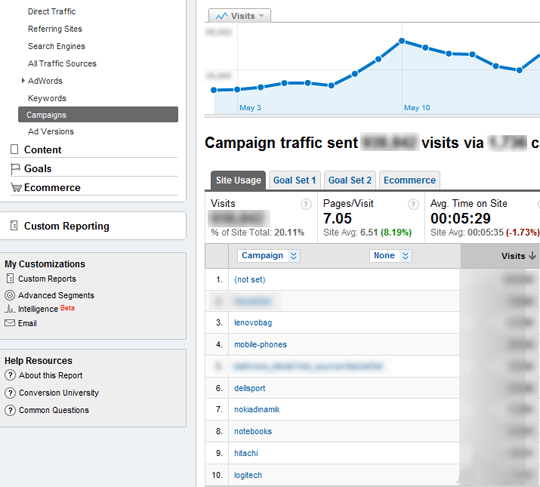This screenshot has width=540, height=487.
Task: Click the Visits sort arrow icon
Action: [x=532, y=256]
